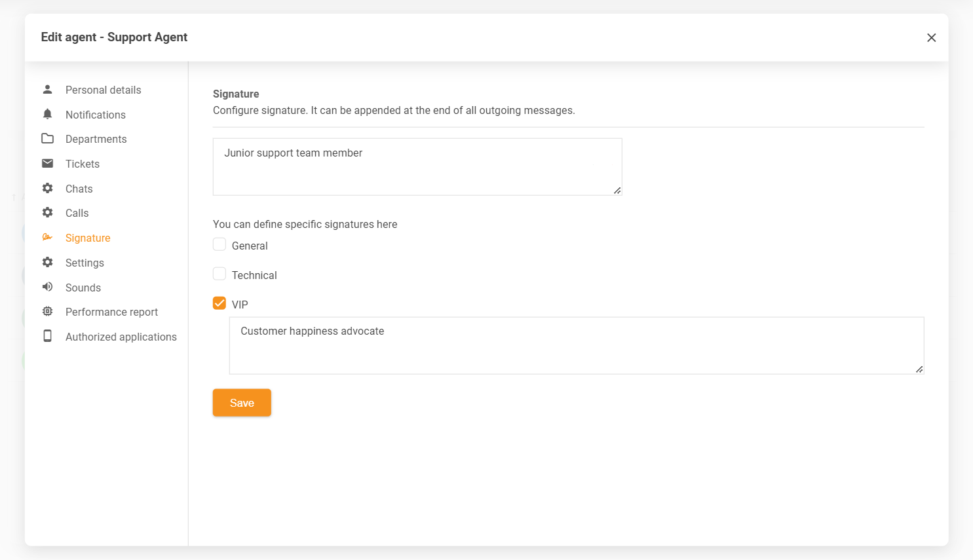The width and height of the screenshot is (973, 560).
Task: Close the Edit agent dialog
Action: point(931,37)
